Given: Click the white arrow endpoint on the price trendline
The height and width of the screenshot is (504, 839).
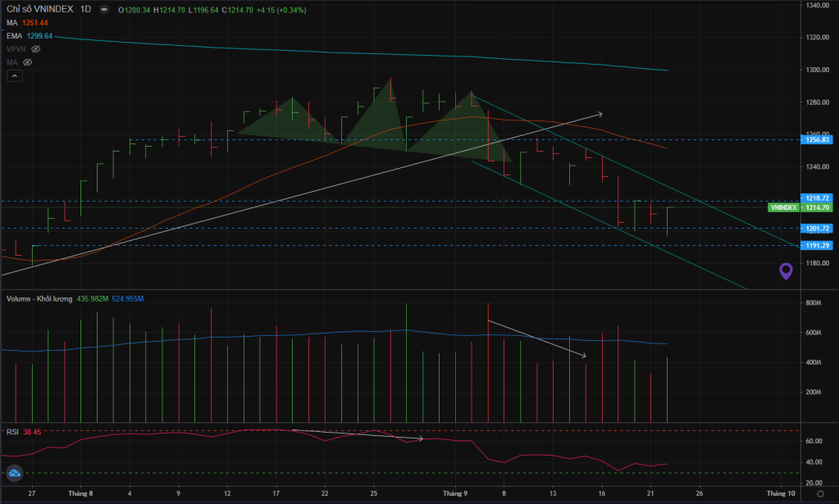Looking at the screenshot, I should point(601,114).
